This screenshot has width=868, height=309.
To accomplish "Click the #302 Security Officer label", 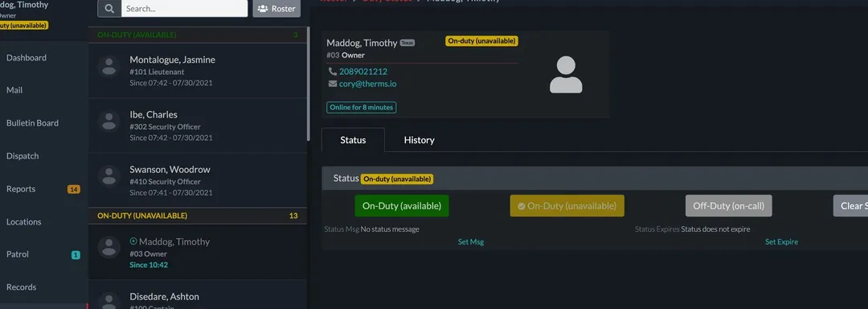I will click(x=166, y=127).
